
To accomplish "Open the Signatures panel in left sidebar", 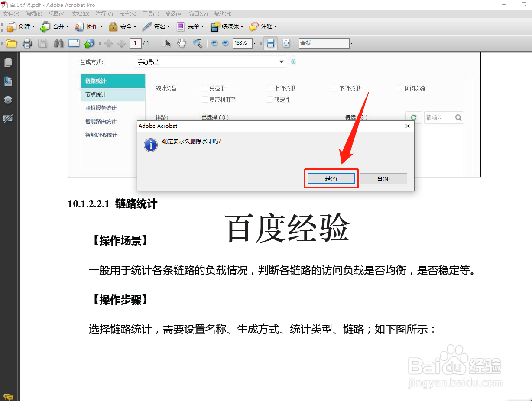I will (8, 118).
